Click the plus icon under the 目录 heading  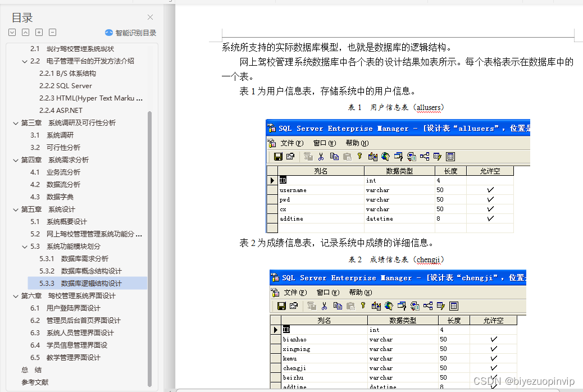[x=39, y=33]
